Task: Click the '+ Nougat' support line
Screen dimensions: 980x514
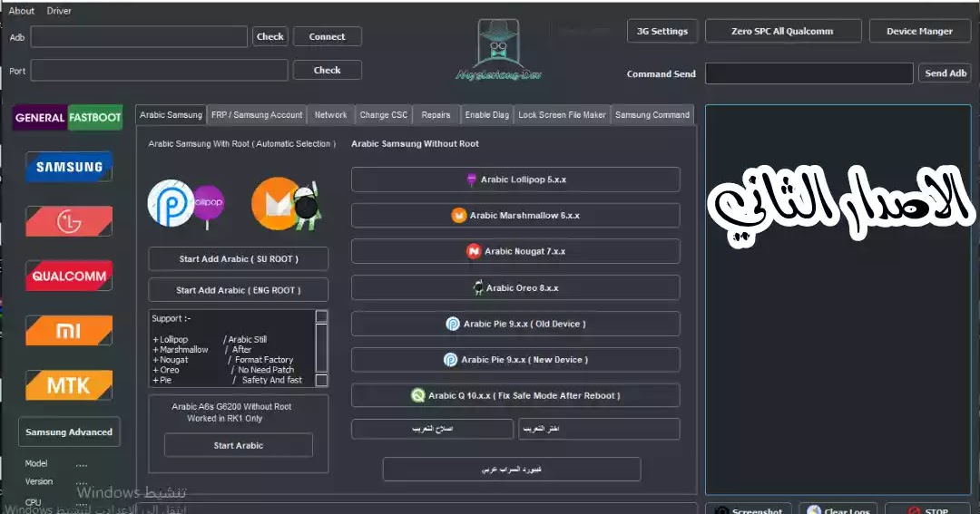Action: click(170, 360)
